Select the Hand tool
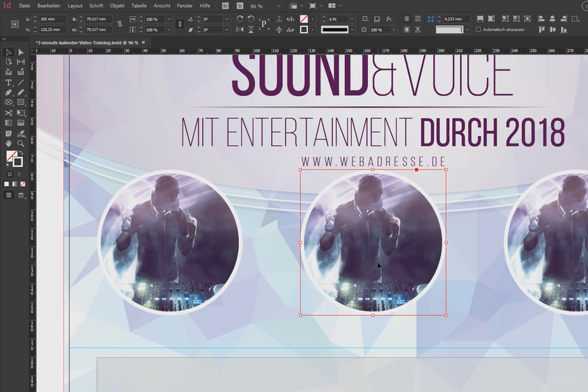The image size is (588, 392). (9, 143)
